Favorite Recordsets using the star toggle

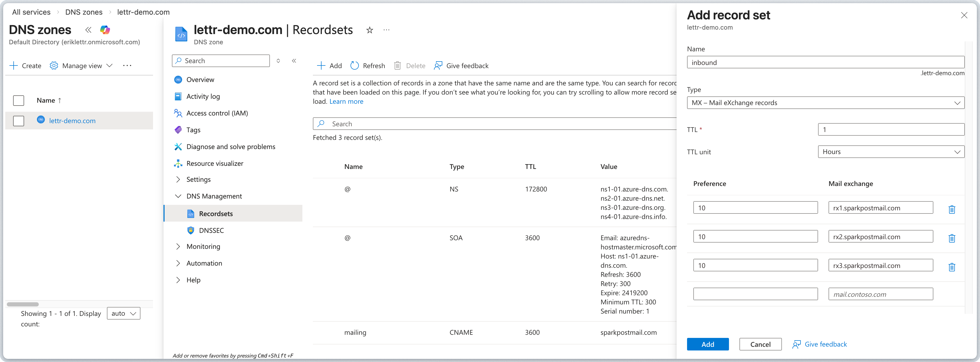tap(369, 30)
